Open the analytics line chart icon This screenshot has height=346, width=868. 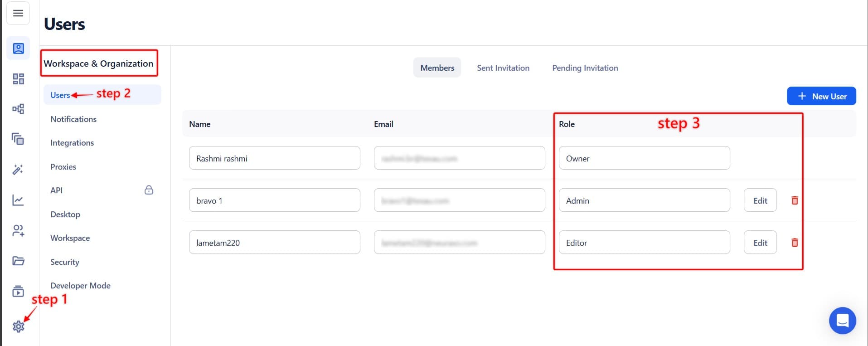click(x=18, y=200)
